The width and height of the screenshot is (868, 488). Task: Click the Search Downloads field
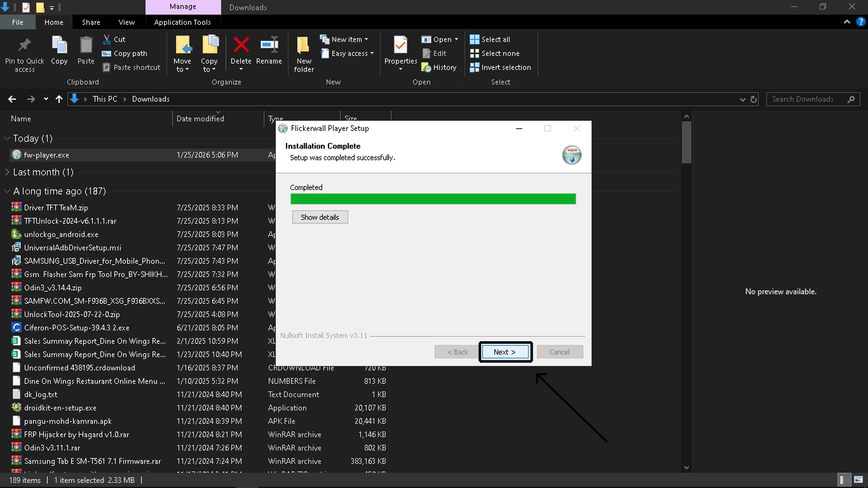click(x=813, y=99)
